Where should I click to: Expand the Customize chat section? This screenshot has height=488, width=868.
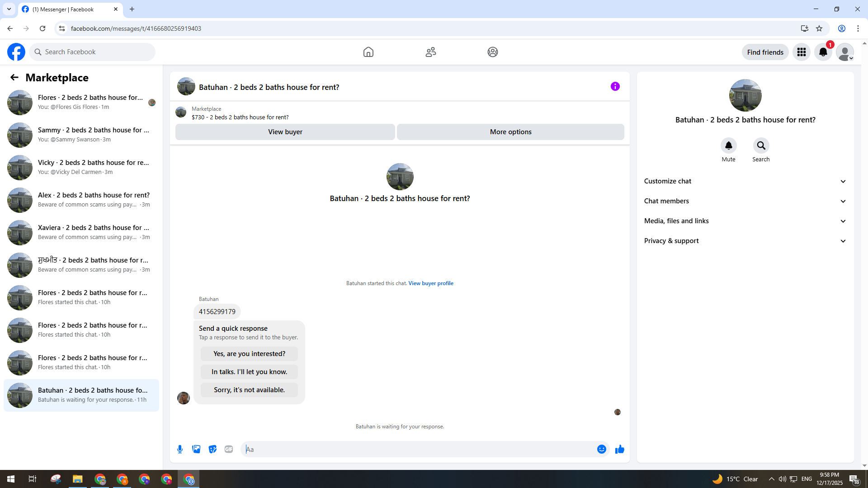click(745, 181)
